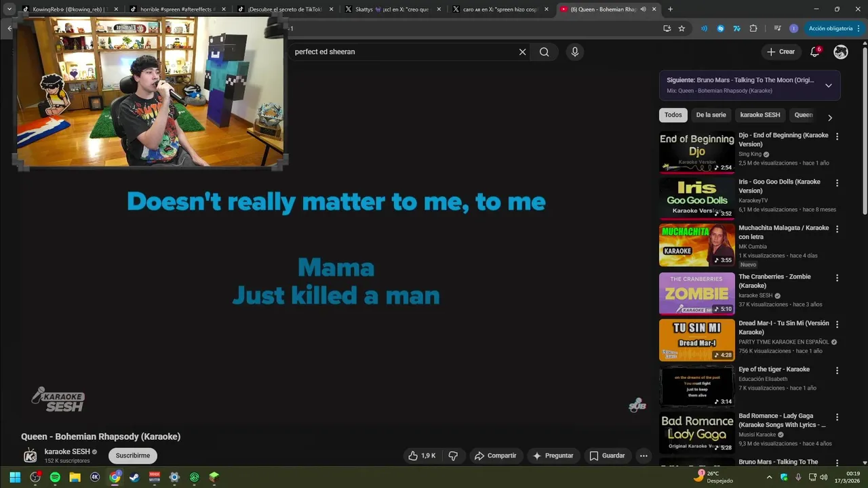Open options menu for Muchachita Malagata video
The height and width of the screenshot is (488, 868).
[837, 229]
